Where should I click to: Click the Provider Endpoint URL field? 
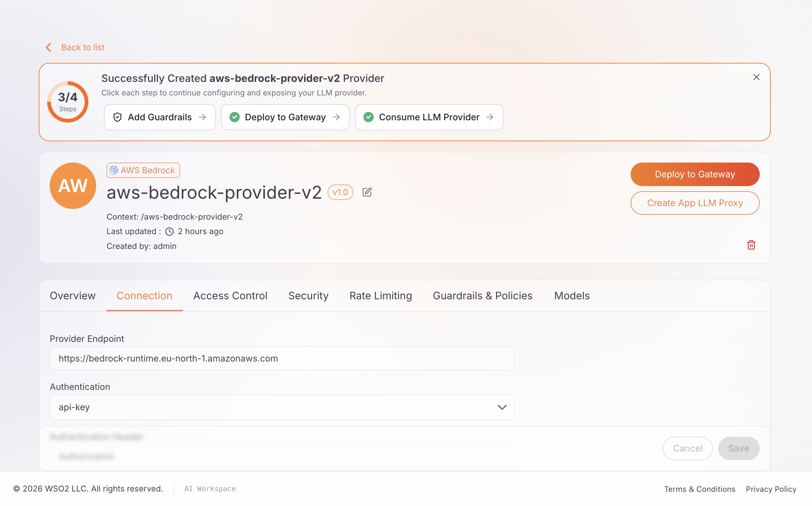click(x=282, y=358)
